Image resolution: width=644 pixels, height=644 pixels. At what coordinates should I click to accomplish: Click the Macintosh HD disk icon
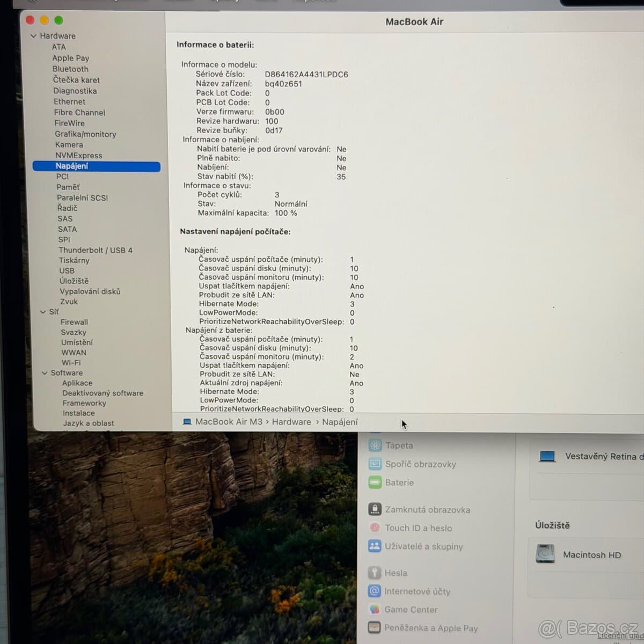pyautogui.click(x=545, y=553)
